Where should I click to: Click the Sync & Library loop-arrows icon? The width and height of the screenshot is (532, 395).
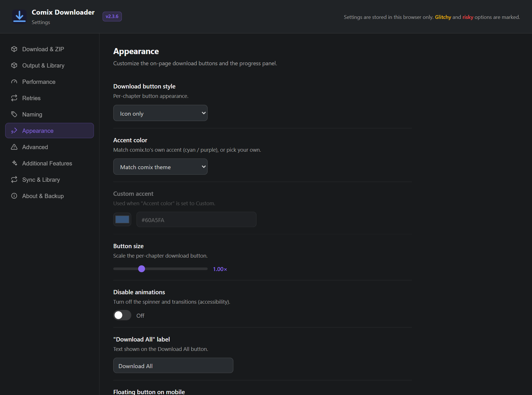(14, 179)
